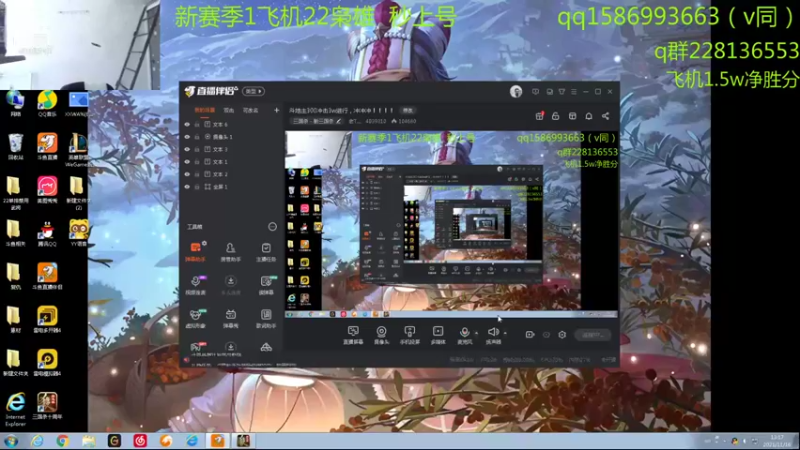800x450 pixels.
Task: Open the 主播任务 checklist tool
Action: (x=266, y=252)
